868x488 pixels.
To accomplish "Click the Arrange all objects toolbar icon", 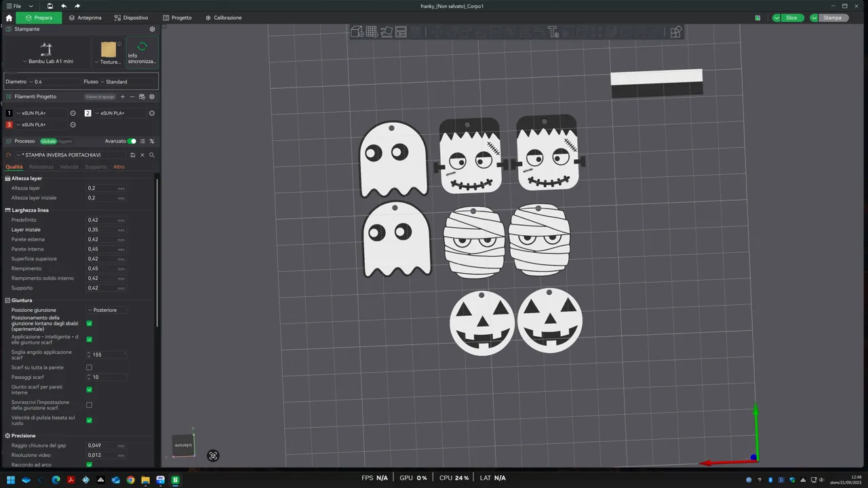I will point(401,32).
